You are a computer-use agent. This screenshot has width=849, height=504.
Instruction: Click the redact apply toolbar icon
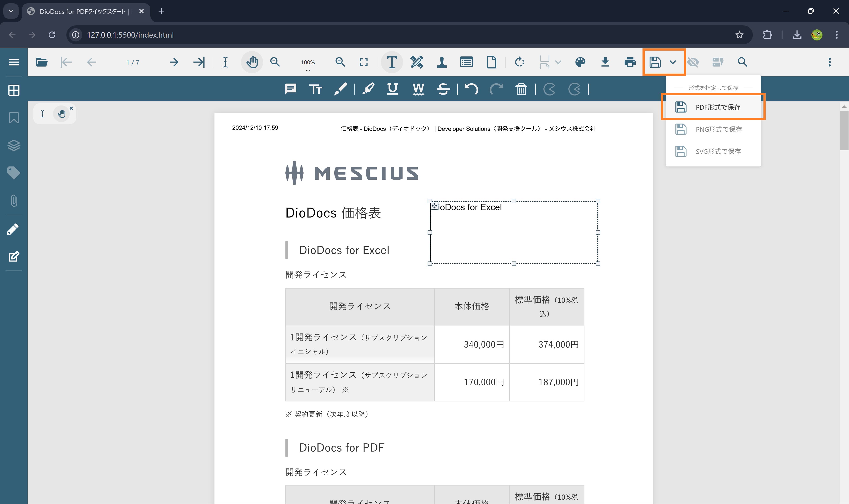pyautogui.click(x=718, y=62)
